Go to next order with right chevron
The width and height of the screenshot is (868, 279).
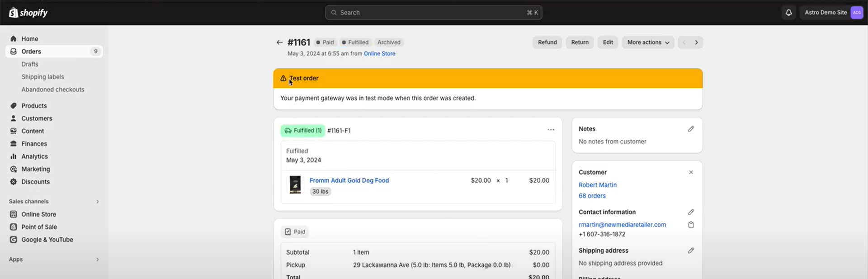point(696,43)
